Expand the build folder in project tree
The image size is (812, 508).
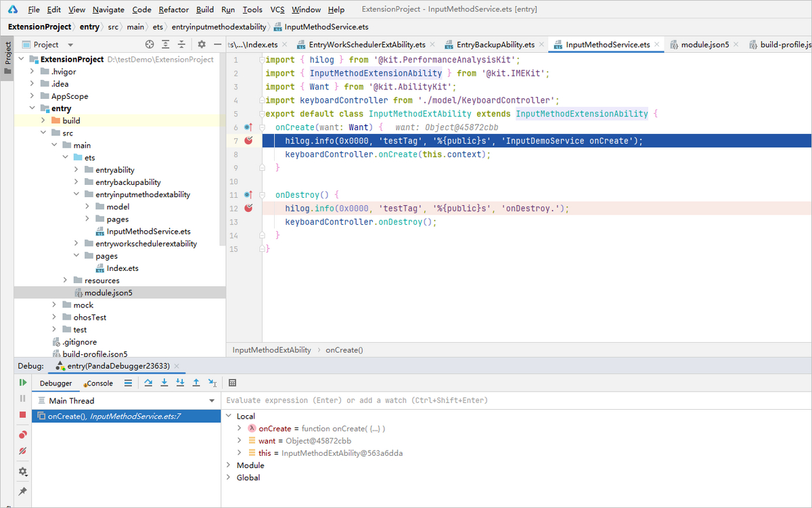click(x=43, y=121)
